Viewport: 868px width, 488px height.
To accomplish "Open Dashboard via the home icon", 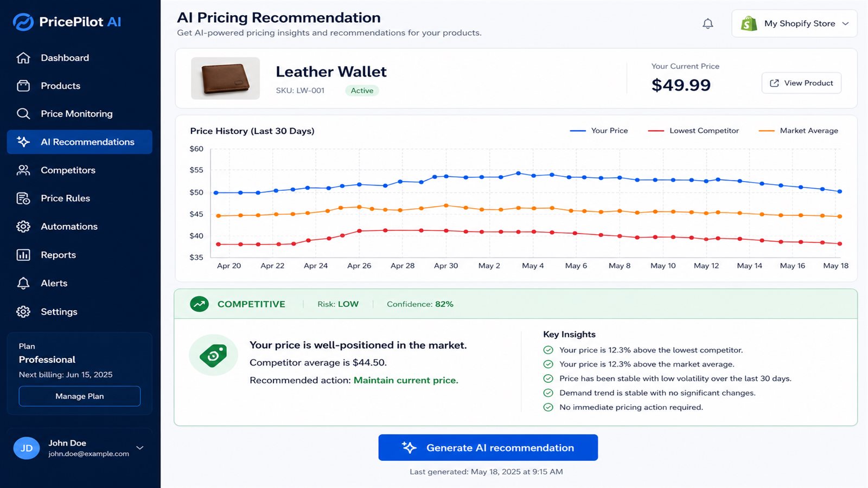I will coord(23,57).
